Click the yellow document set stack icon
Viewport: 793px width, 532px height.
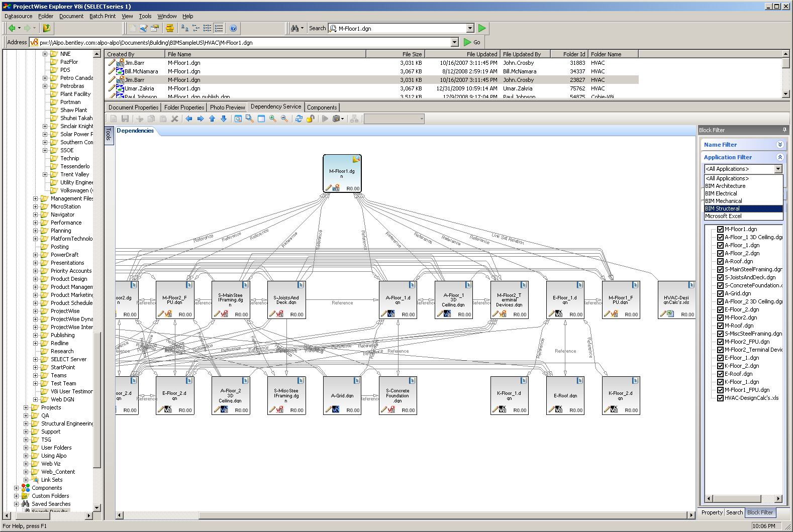click(170, 28)
